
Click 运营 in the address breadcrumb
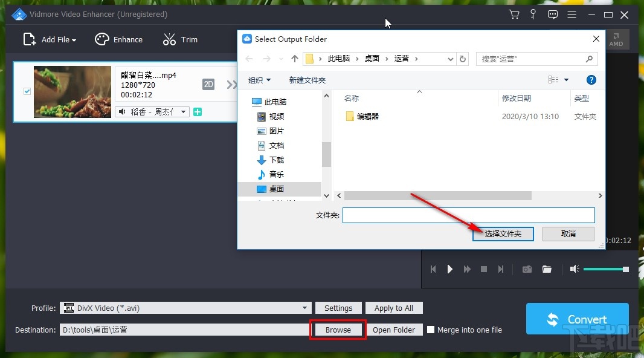(402, 59)
